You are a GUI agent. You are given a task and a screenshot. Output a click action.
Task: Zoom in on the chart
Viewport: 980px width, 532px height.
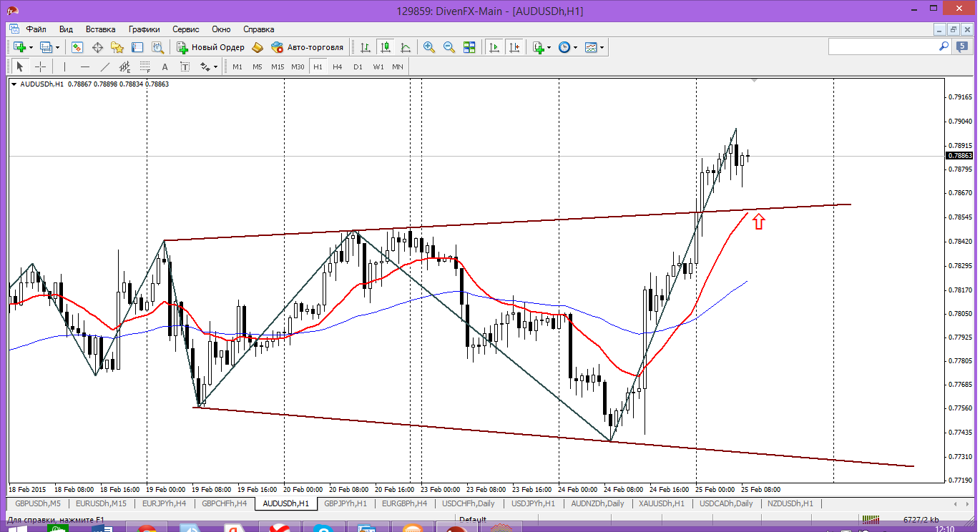pyautogui.click(x=429, y=47)
